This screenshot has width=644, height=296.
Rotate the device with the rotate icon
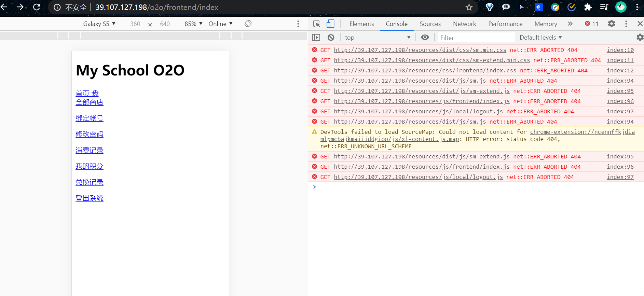248,24
